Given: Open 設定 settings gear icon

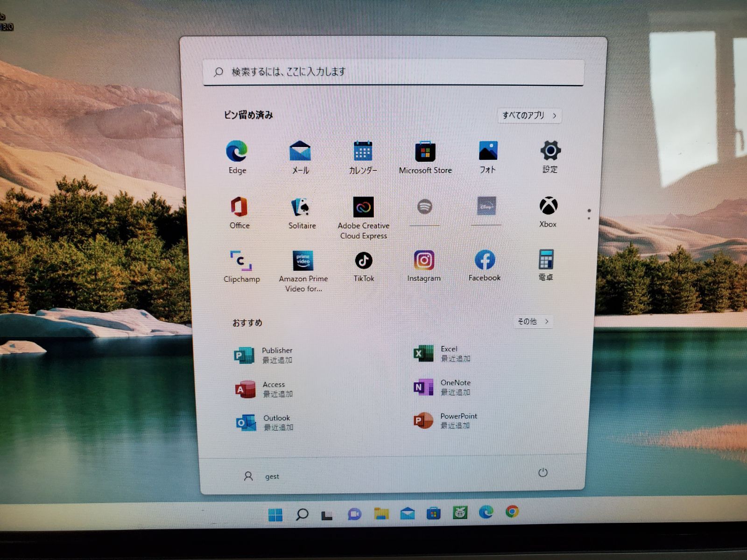Looking at the screenshot, I should click(550, 157).
